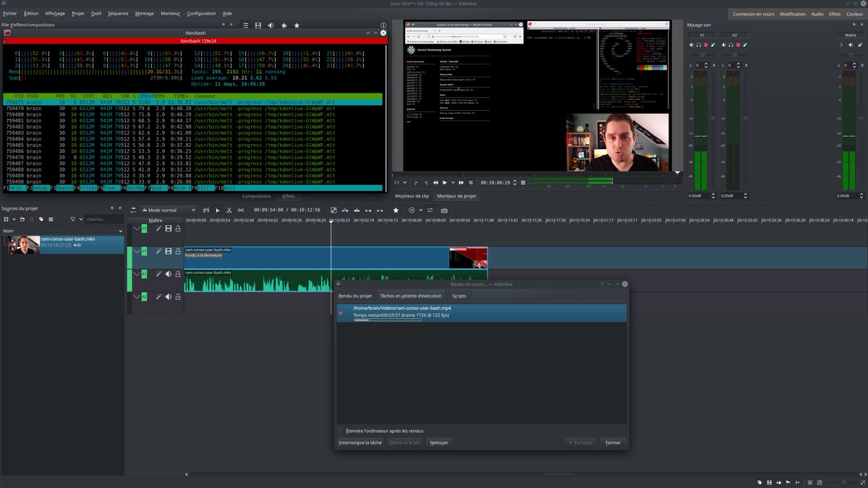Switch to Moniteur de clip tab
The image size is (868, 488).
click(x=412, y=195)
